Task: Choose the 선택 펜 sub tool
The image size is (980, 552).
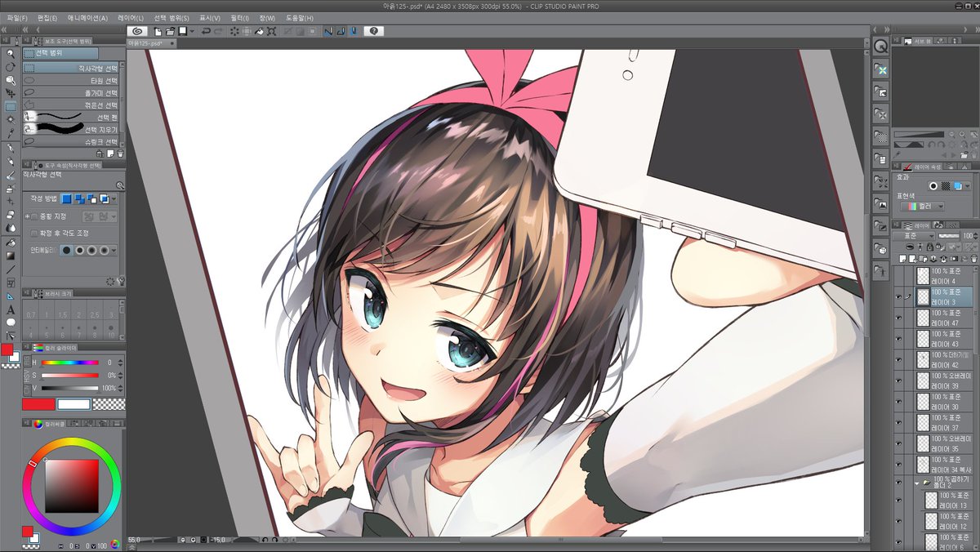Action: pyautogui.click(x=72, y=118)
